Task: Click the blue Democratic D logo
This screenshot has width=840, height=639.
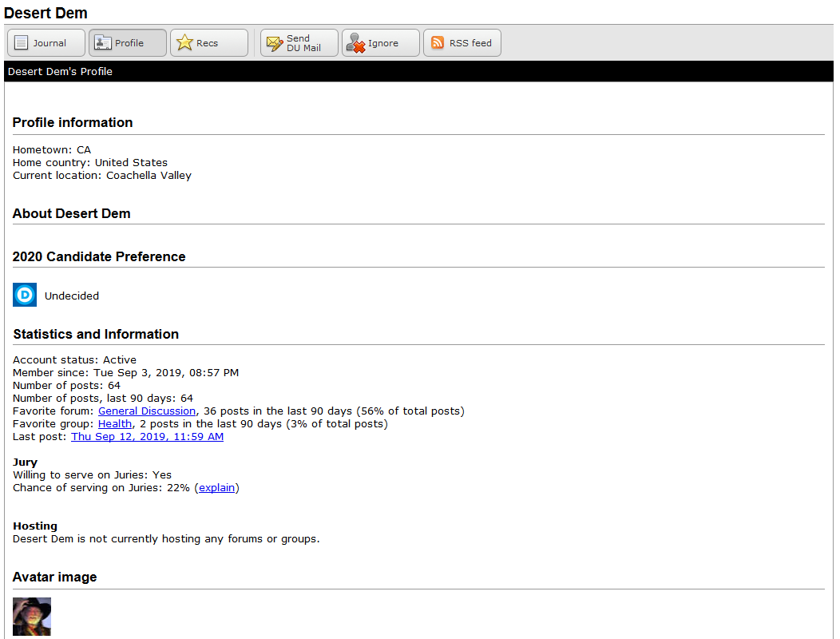Action: [x=25, y=295]
